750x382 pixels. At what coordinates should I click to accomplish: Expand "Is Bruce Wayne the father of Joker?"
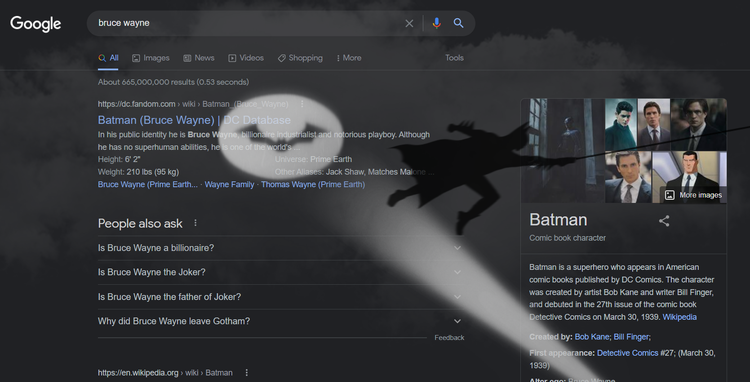tap(281, 297)
